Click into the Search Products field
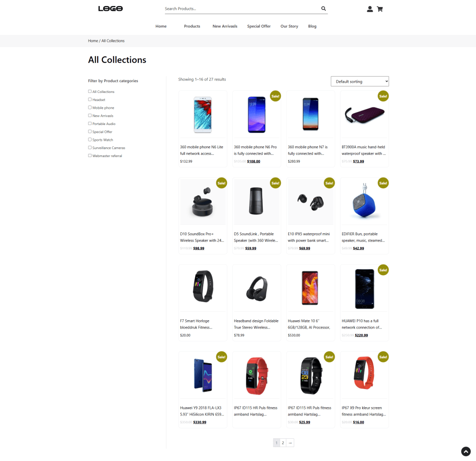The height and width of the screenshot is (461, 476). [242, 9]
